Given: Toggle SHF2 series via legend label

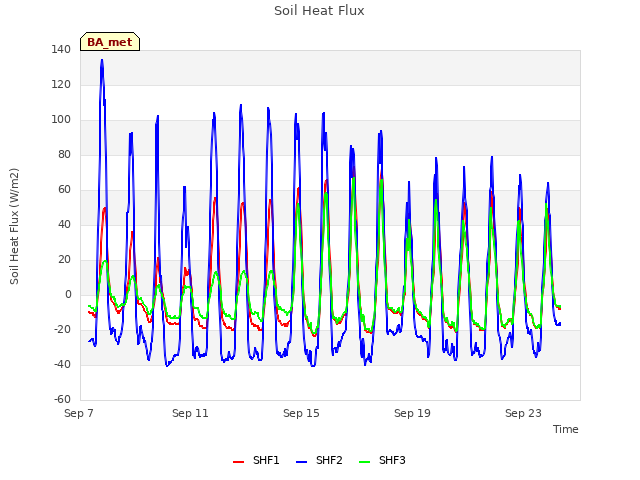Looking at the screenshot, I should pos(329,460).
